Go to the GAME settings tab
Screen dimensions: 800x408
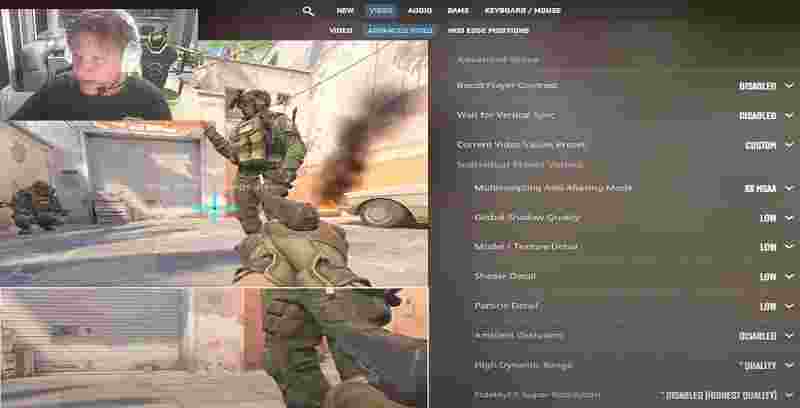[x=458, y=11]
